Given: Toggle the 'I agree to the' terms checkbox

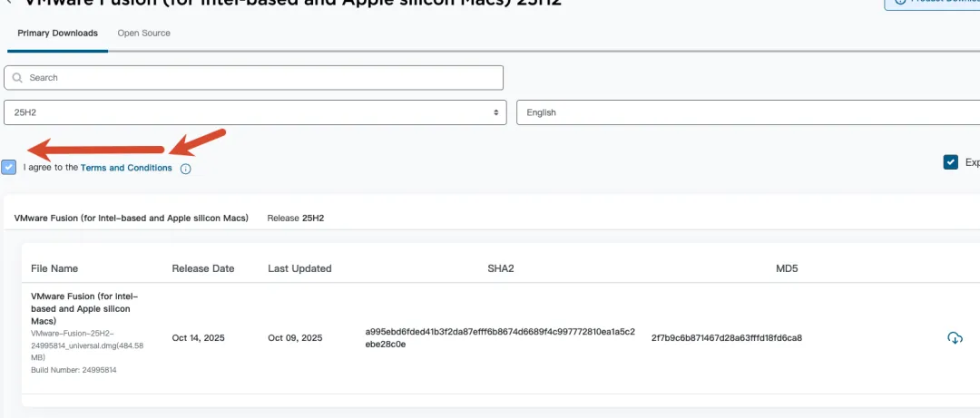Looking at the screenshot, I should pyautogui.click(x=9, y=167).
